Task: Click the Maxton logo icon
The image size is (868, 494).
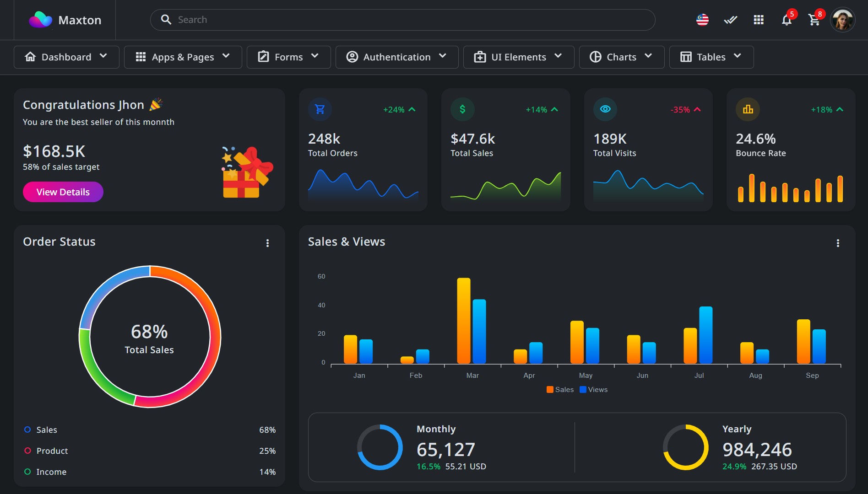Action: click(40, 20)
